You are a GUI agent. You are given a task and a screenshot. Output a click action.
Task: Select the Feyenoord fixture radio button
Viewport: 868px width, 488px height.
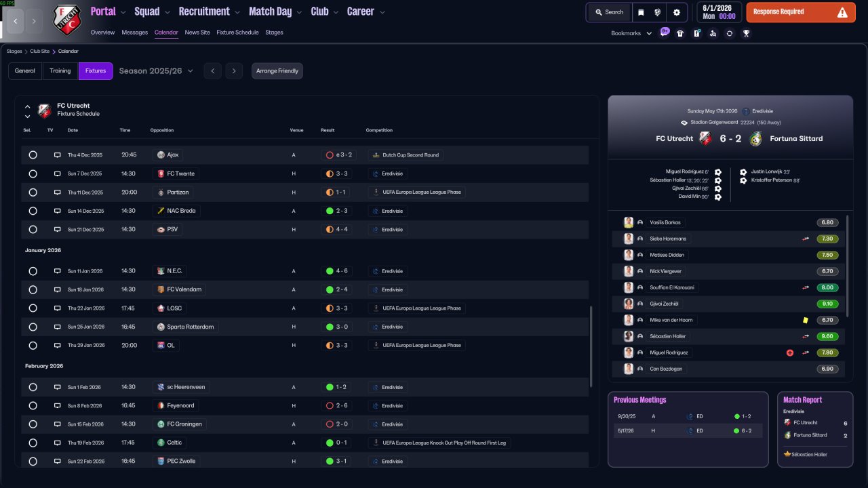[33, 406]
